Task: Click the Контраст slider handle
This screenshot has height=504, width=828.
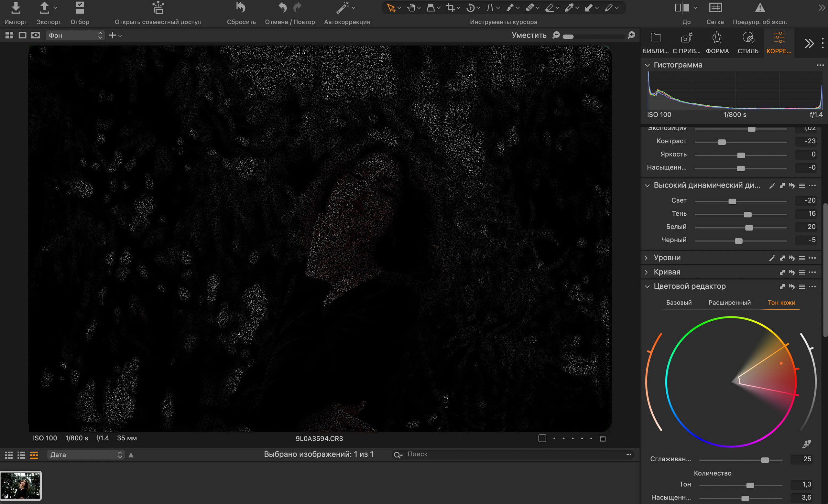Action: pyautogui.click(x=722, y=142)
